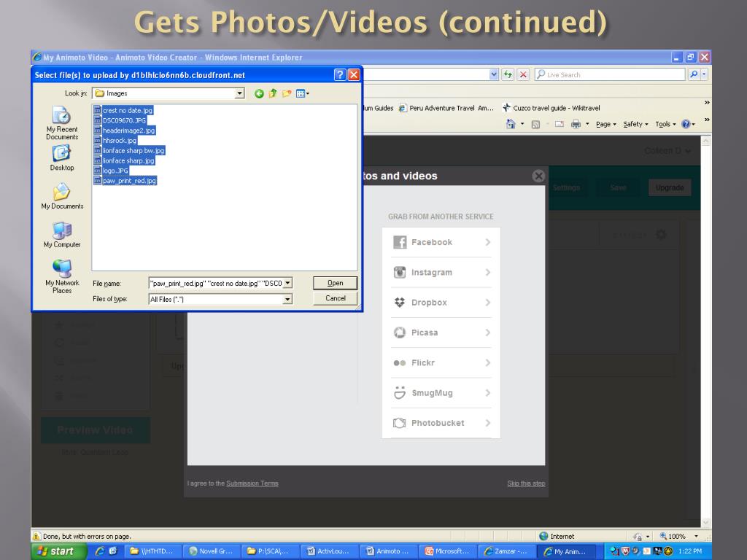The width and height of the screenshot is (747, 560).
Task: Open the IE Page menu
Action: pyautogui.click(x=606, y=124)
